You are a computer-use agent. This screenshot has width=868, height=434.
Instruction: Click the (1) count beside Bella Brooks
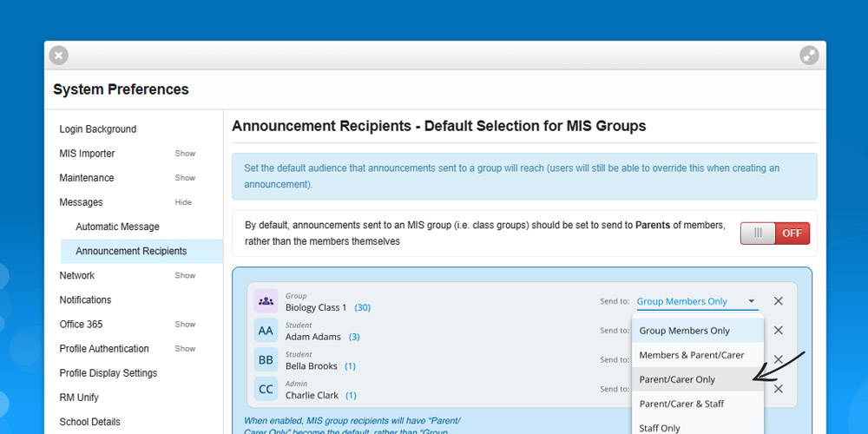350,366
